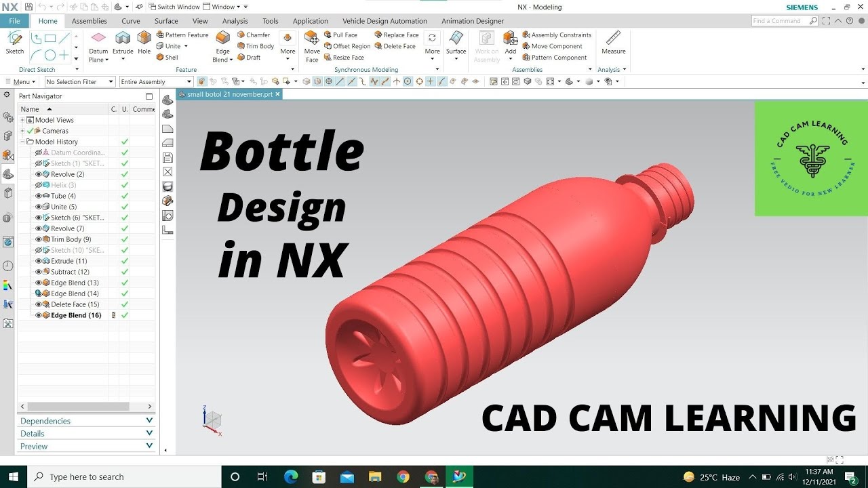Hide the Edge Blend (13) feature
868x488 pixels.
pyautogui.click(x=39, y=283)
